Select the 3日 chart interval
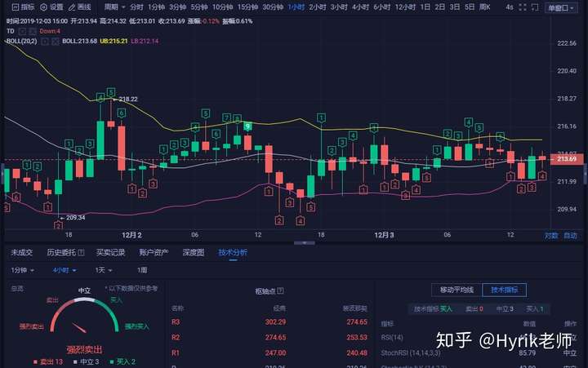The image size is (588, 368). click(x=455, y=7)
